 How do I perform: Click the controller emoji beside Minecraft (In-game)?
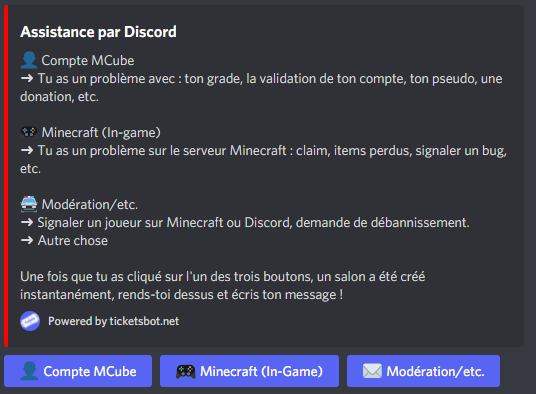point(29,132)
